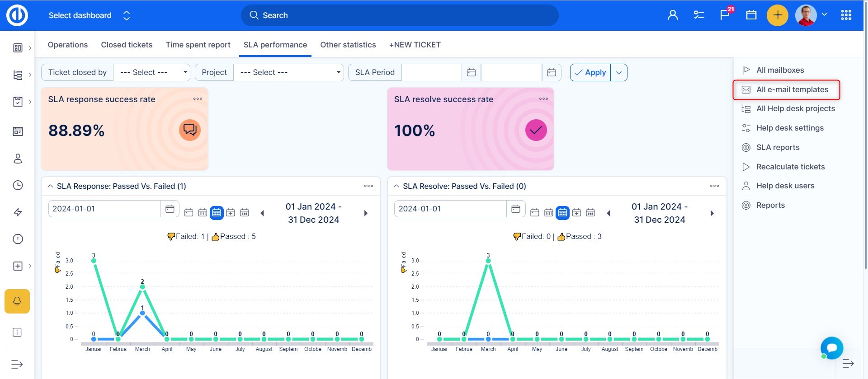Switch to the Other statistics tab
The width and height of the screenshot is (868, 379).
pos(348,45)
